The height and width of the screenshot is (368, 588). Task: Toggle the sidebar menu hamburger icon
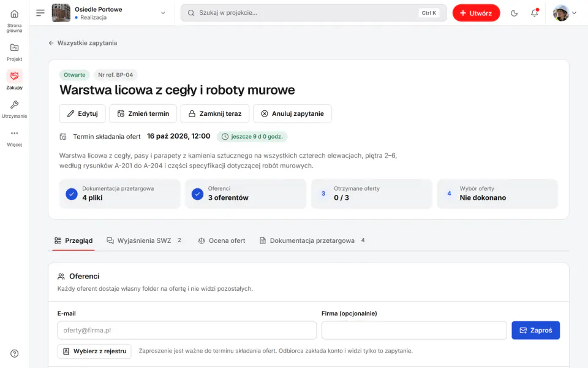tap(40, 13)
